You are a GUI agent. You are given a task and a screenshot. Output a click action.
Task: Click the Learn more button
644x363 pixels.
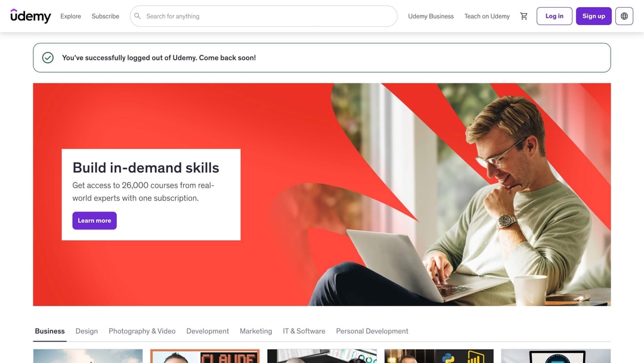(94, 221)
